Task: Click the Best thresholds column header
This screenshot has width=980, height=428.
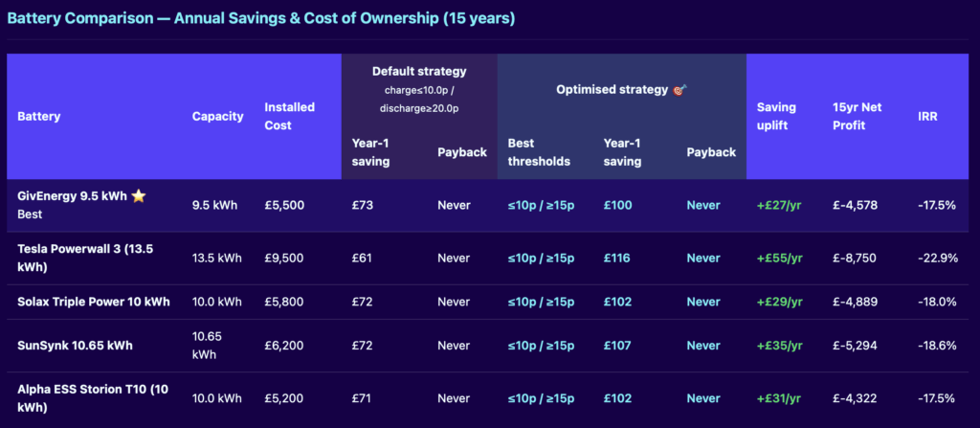Action: pyautogui.click(x=538, y=151)
